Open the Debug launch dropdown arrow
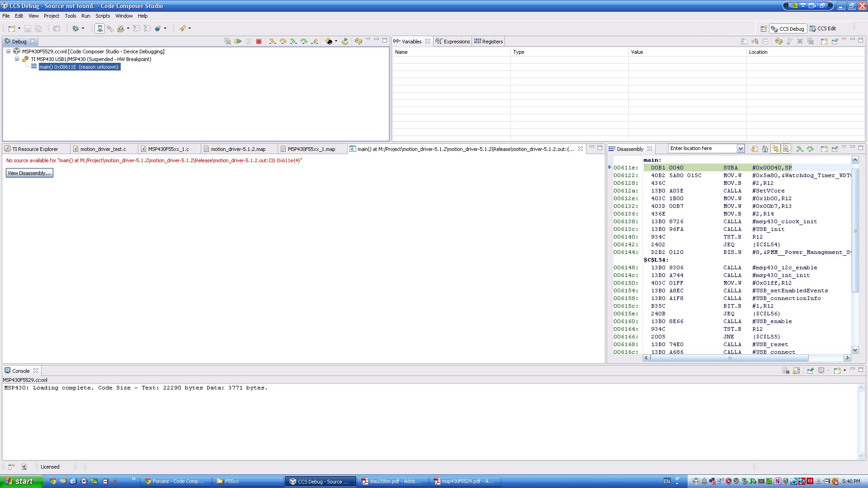 point(83,28)
